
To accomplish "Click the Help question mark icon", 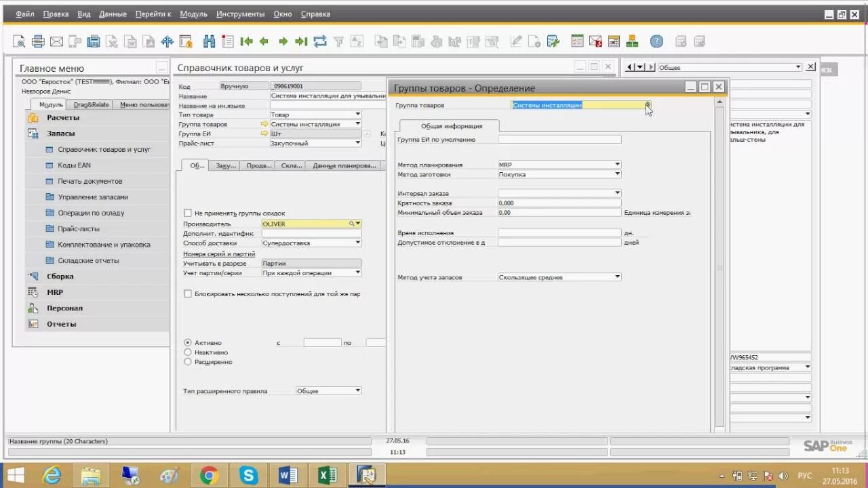I will tap(656, 41).
